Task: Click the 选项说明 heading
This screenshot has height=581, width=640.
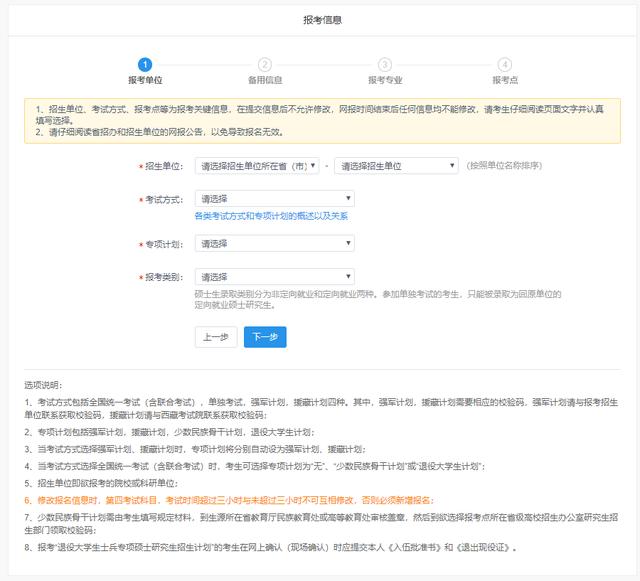Action: point(43,385)
